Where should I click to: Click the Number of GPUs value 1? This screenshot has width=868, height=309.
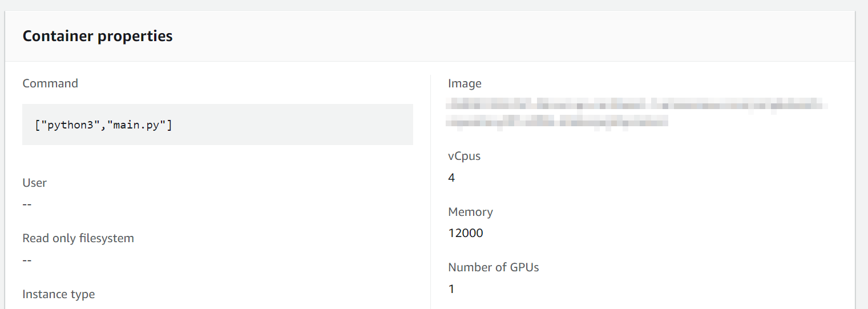click(x=451, y=289)
